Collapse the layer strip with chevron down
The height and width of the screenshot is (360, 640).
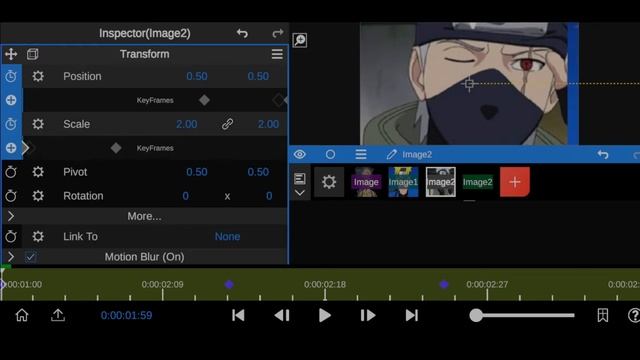pos(300,193)
